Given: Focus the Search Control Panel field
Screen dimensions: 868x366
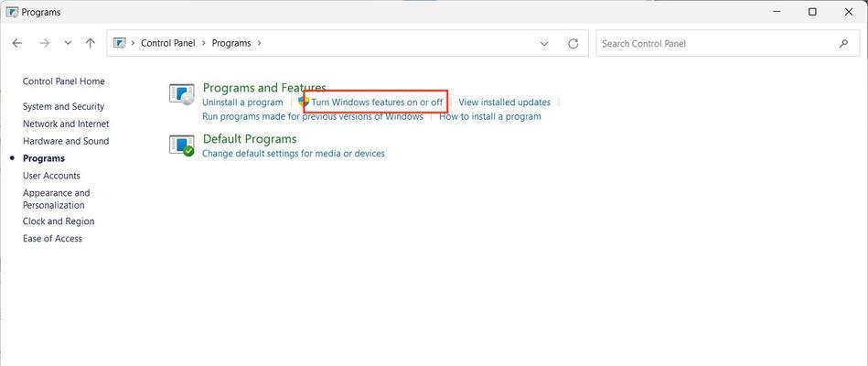Looking at the screenshot, I should point(727,43).
